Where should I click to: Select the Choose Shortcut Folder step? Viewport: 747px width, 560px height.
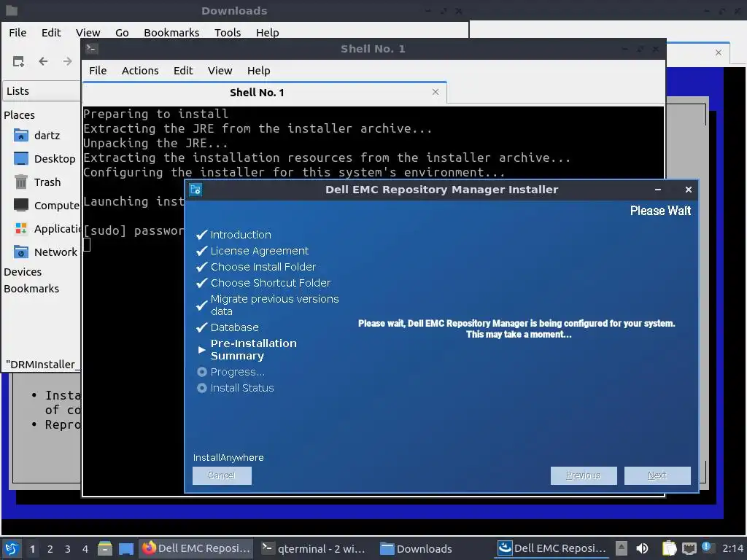point(271,283)
